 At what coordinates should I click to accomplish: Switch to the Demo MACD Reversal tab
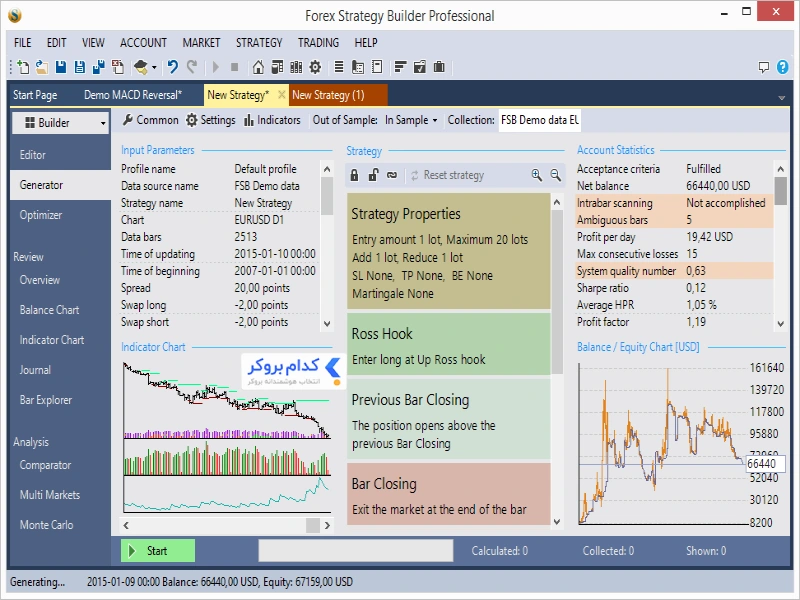133,95
